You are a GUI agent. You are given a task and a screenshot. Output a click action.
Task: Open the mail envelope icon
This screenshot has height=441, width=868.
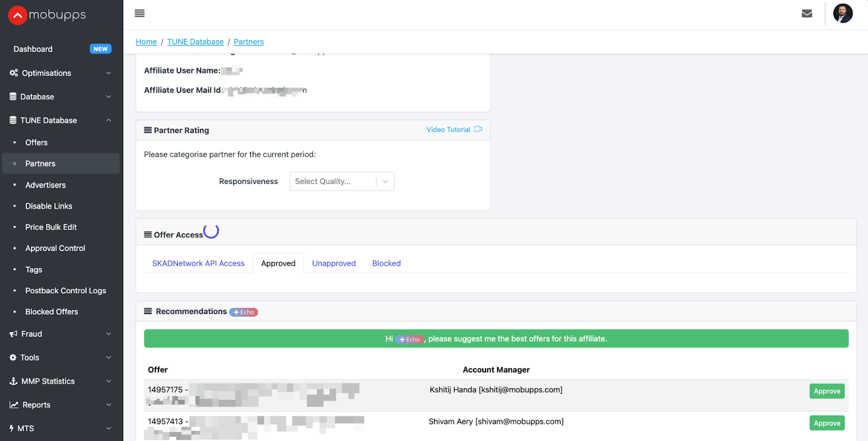(x=807, y=14)
